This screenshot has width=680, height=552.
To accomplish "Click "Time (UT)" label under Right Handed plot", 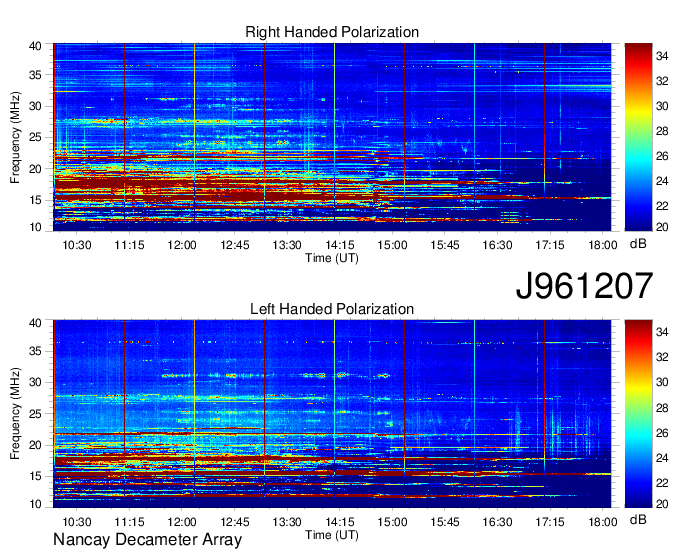I will (x=332, y=258).
